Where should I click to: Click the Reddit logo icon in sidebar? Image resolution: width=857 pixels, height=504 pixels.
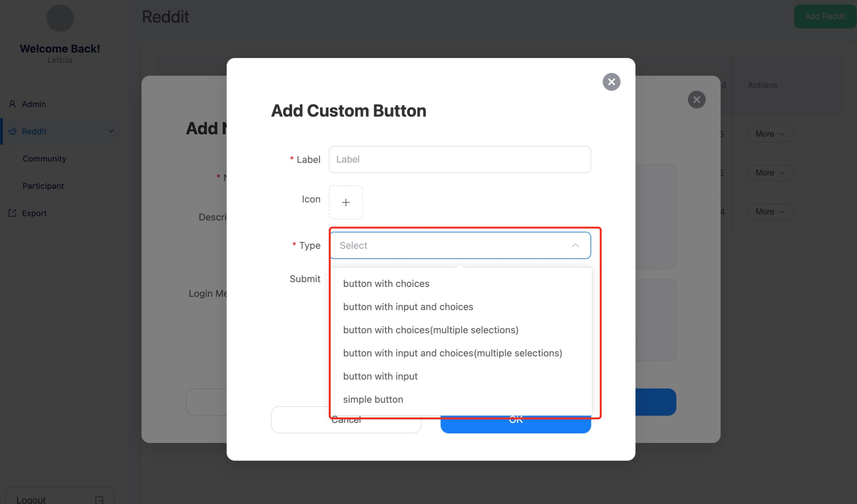[x=12, y=131]
